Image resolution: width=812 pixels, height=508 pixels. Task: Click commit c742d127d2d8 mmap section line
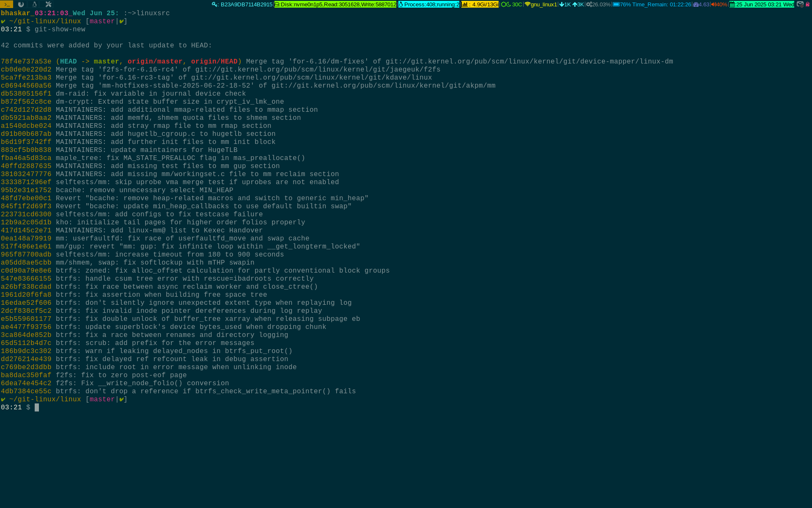(x=159, y=110)
